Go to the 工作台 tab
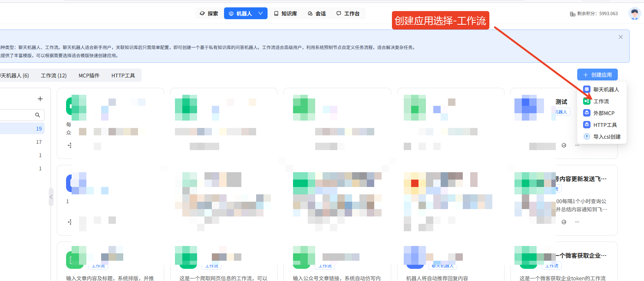 tap(348, 14)
